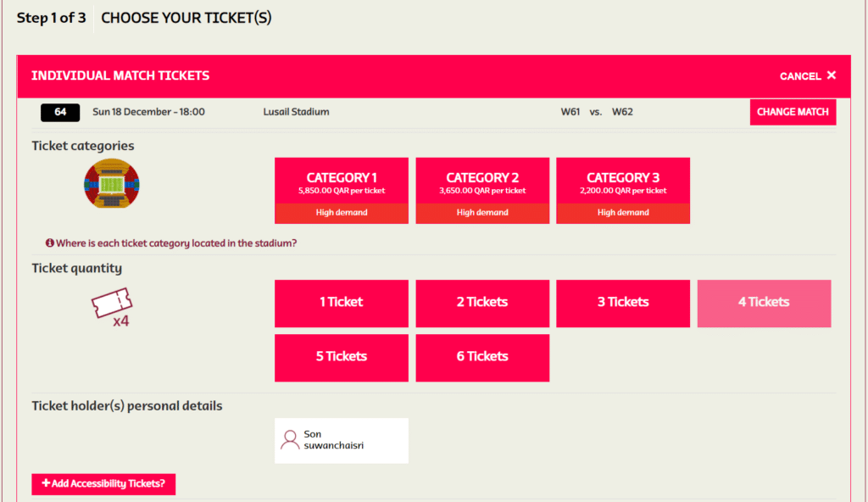Select the highlighted 4 Tickets option
The image size is (868, 502).
[x=764, y=303]
